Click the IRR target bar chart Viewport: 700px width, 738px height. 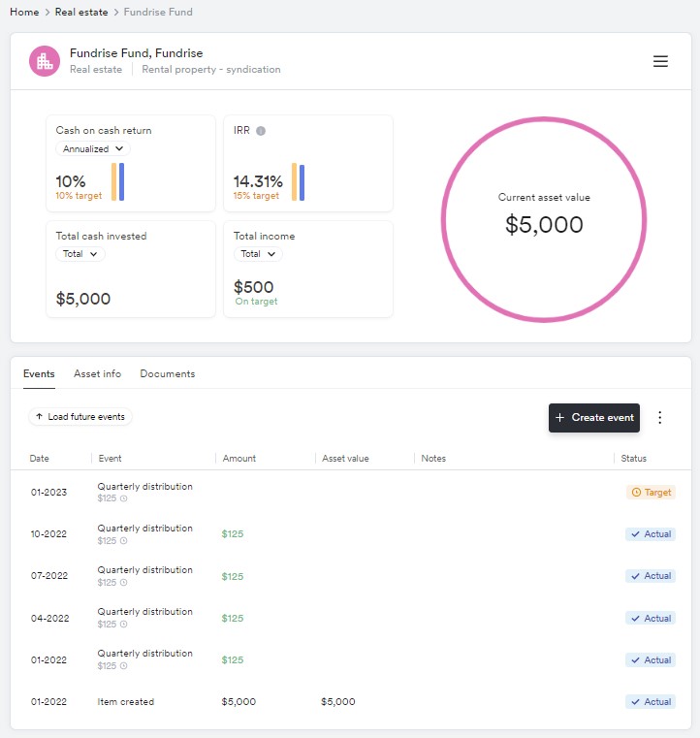[298, 181]
